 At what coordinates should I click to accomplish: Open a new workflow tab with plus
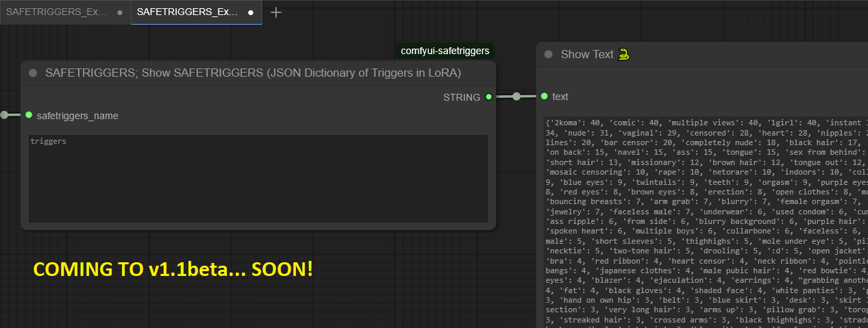276,12
